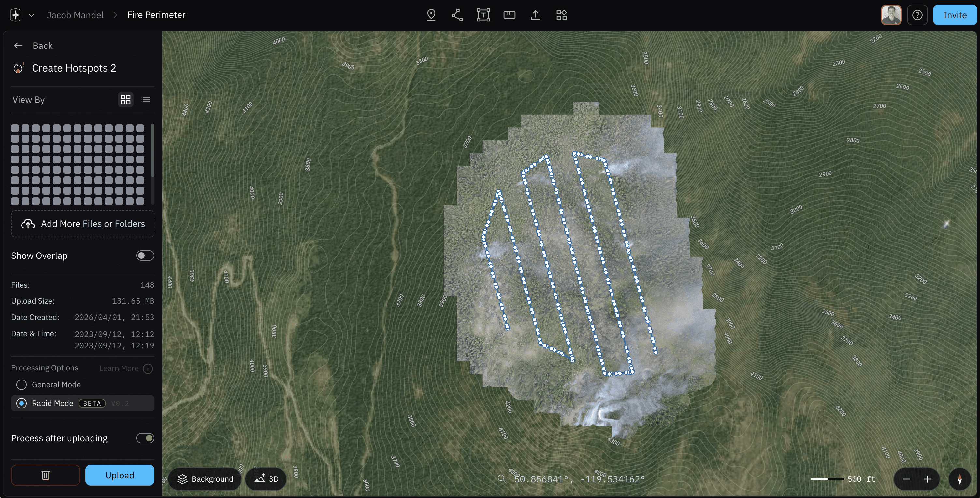
Task: Click the compass north orientation icon
Action: click(959, 479)
